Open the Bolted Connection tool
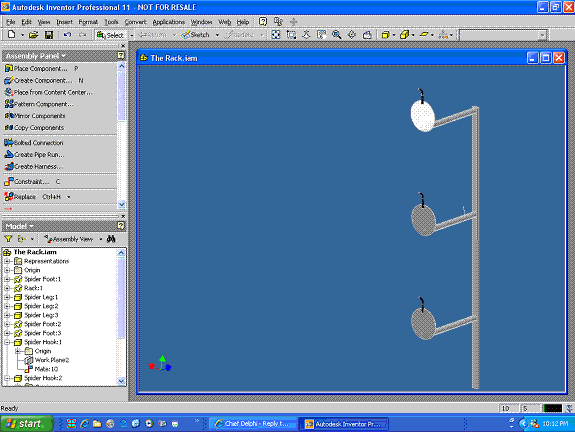The image size is (575, 432). [34, 143]
